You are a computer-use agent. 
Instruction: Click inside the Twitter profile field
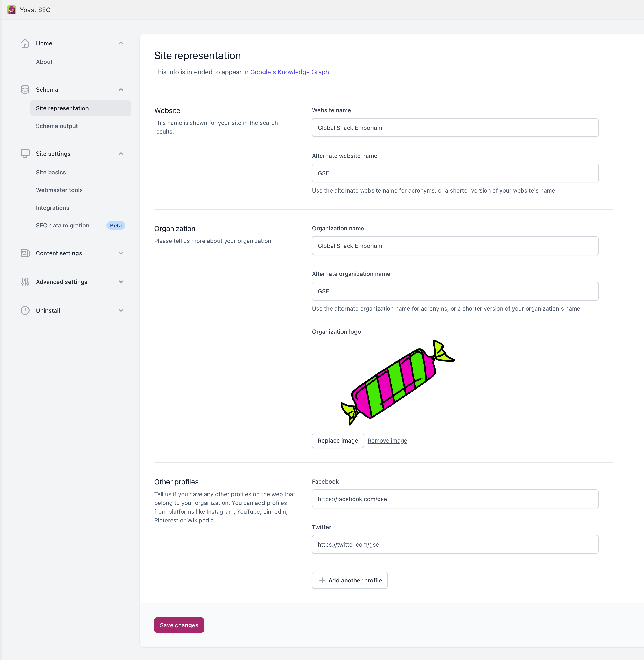point(455,544)
